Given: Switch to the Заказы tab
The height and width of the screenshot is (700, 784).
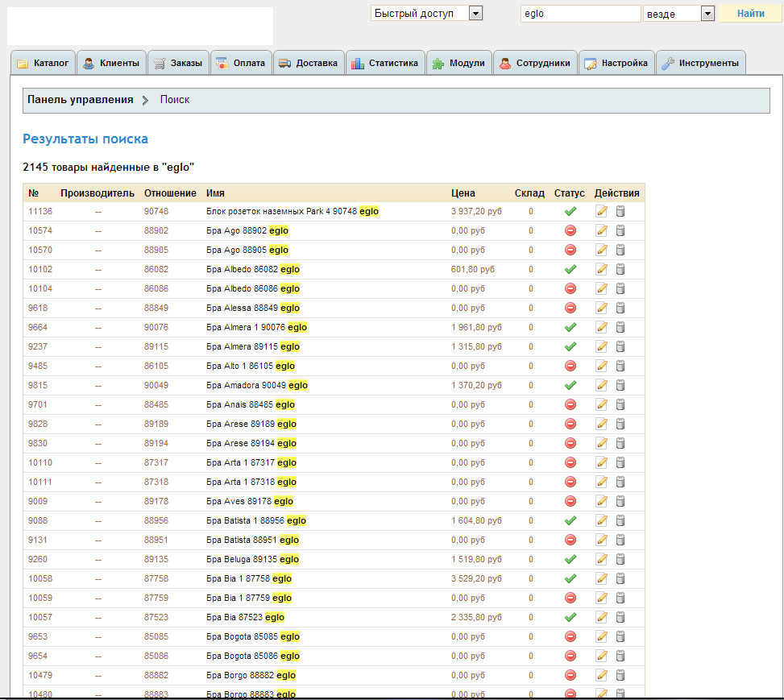Looking at the screenshot, I should coord(178,63).
